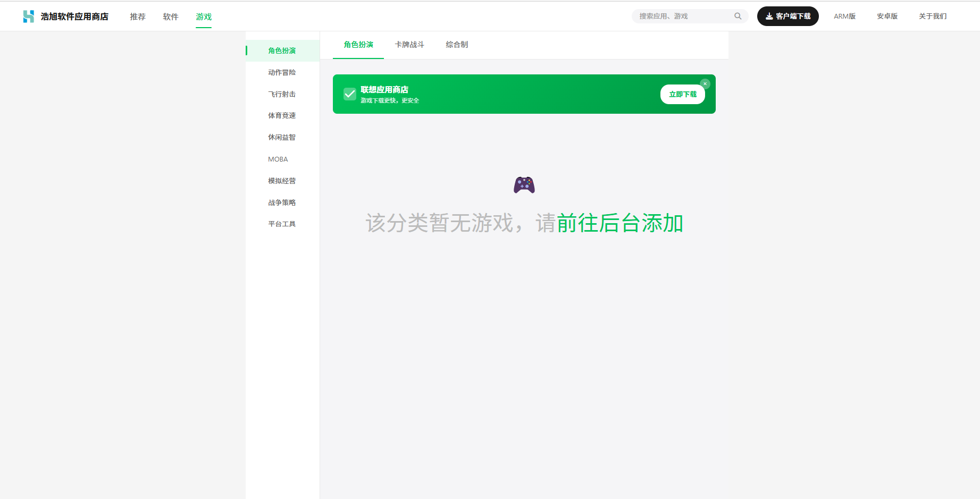Click the 浩旭软件应用商店 logo icon
This screenshot has width=980, height=499.
coord(29,16)
